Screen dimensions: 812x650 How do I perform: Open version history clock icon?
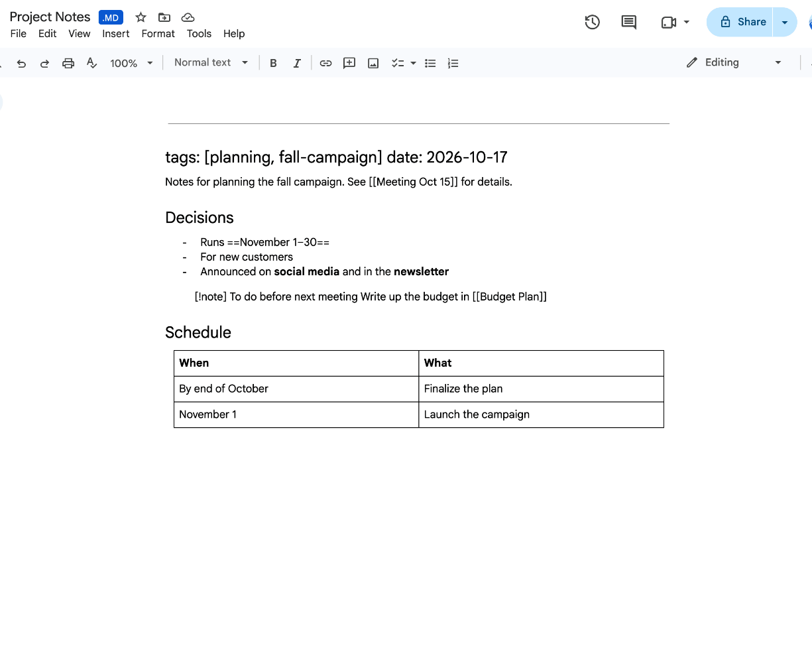[592, 22]
